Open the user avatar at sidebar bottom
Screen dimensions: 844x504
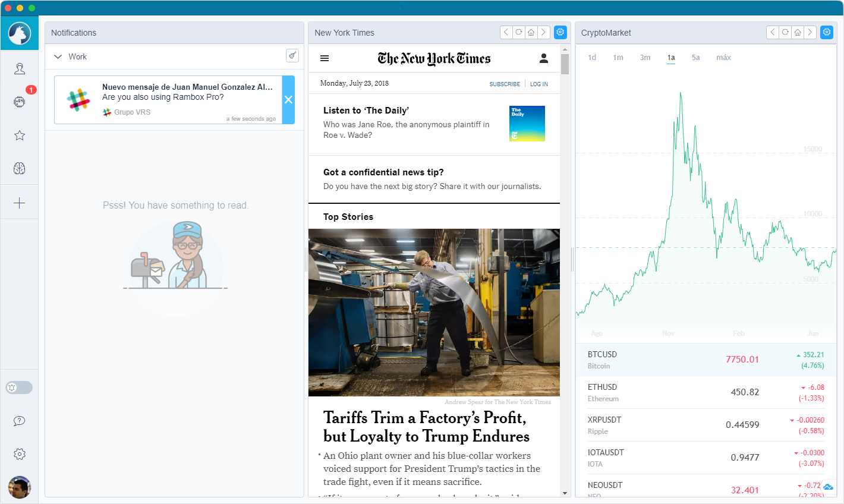20,487
